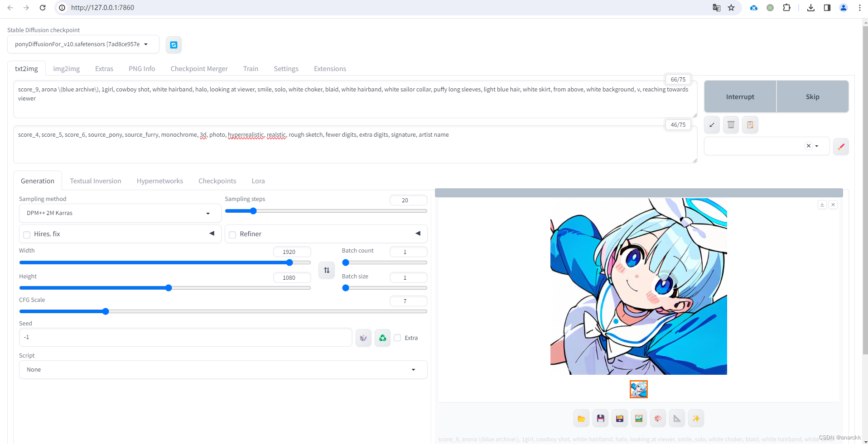Open the Extensions tab
The width and height of the screenshot is (868, 444).
point(330,69)
